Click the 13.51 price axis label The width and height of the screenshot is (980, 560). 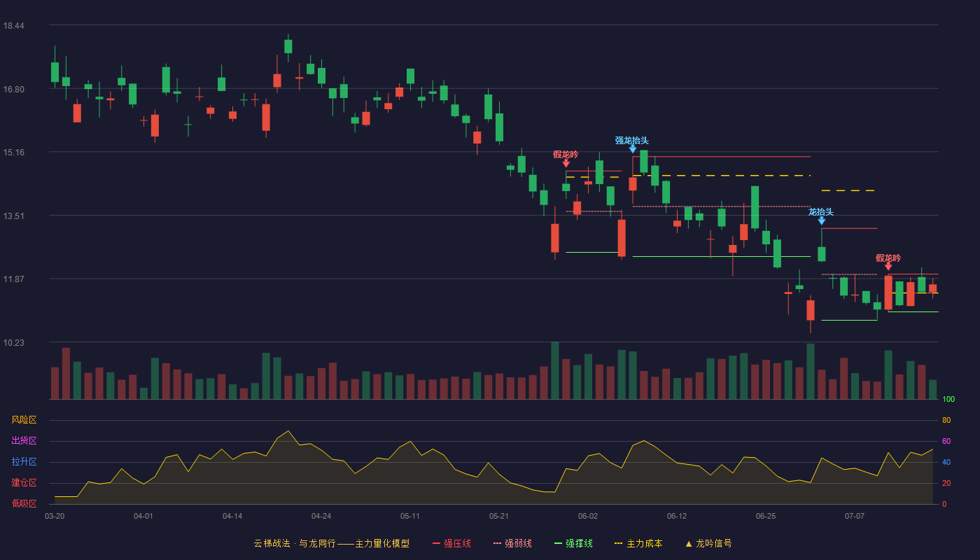[x=13, y=216]
